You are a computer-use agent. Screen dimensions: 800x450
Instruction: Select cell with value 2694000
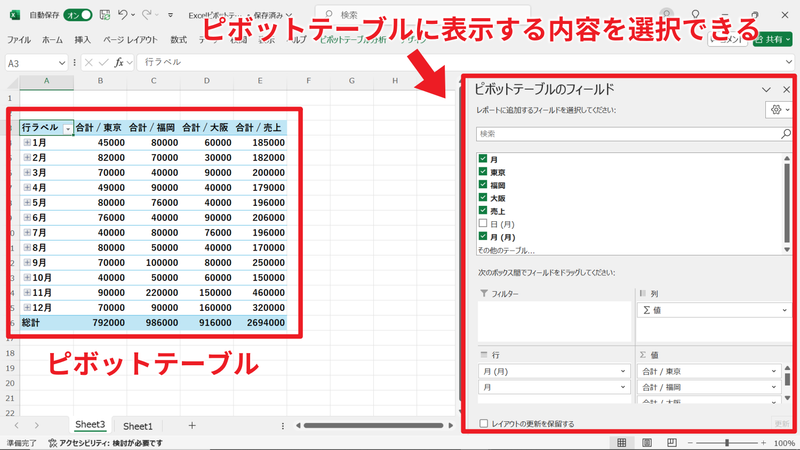(x=260, y=323)
